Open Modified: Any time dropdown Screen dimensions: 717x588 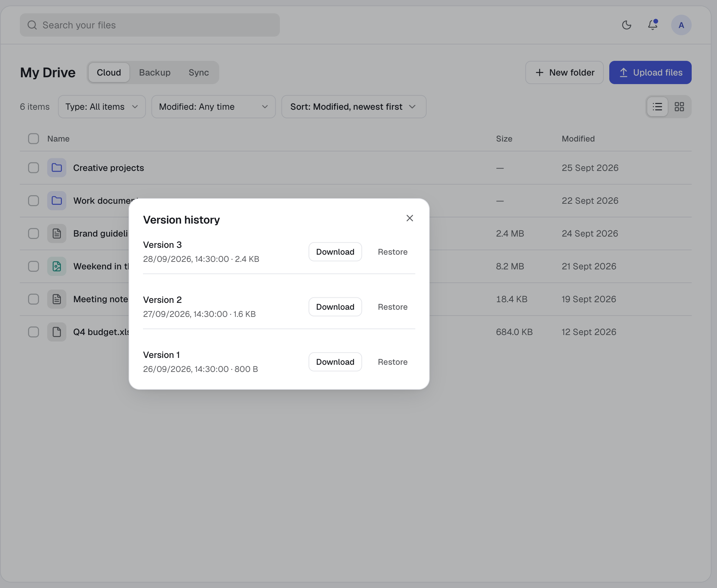(x=213, y=107)
